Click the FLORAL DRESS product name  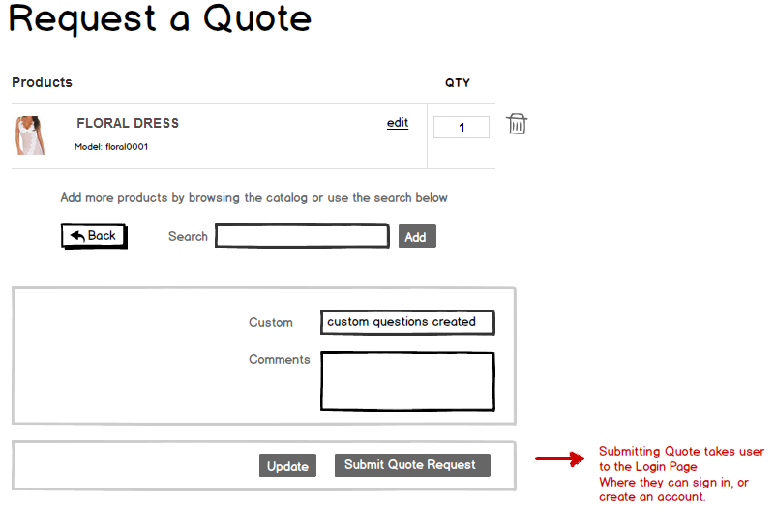pos(128,123)
